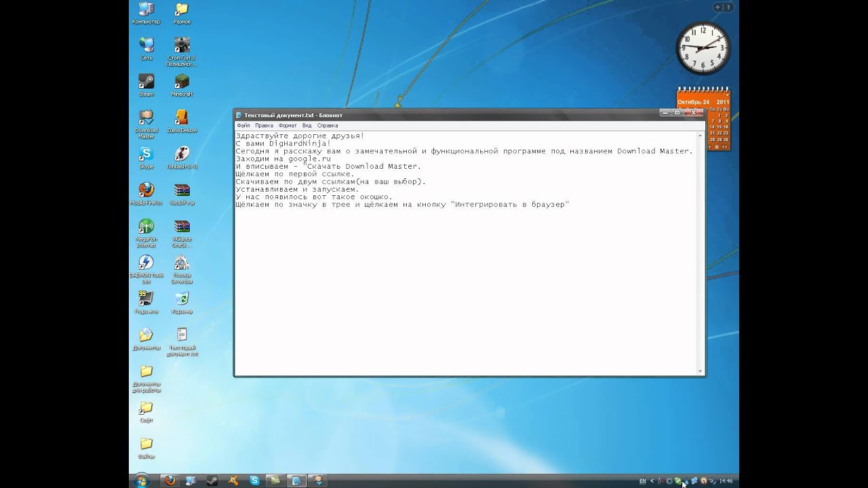Select the Skype desktop shortcut
This screenshot has height=488, width=868.
click(x=146, y=157)
